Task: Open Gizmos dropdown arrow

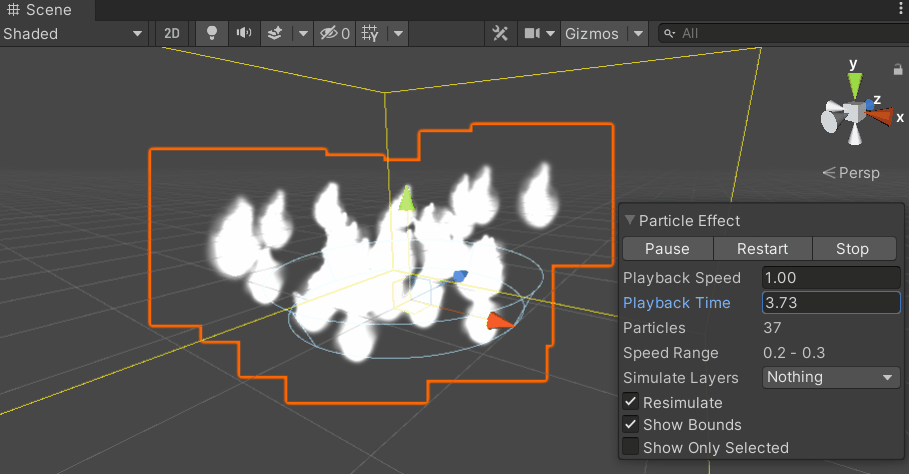Action: pos(638,34)
